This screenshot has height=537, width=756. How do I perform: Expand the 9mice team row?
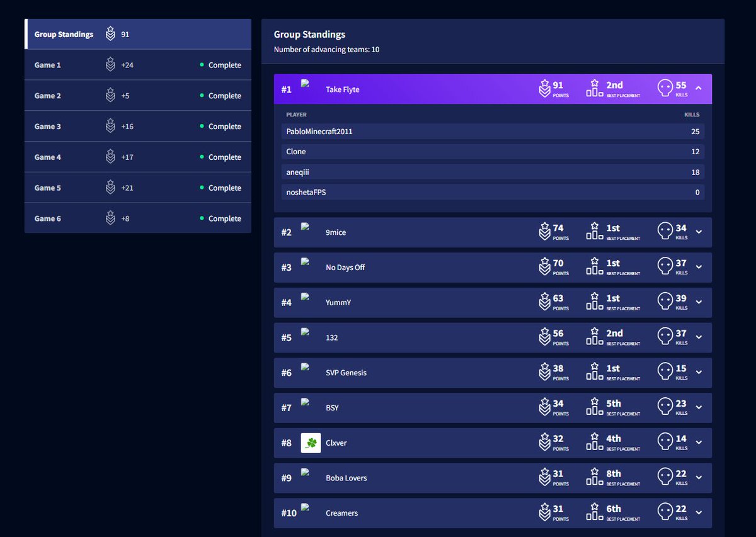tap(698, 232)
